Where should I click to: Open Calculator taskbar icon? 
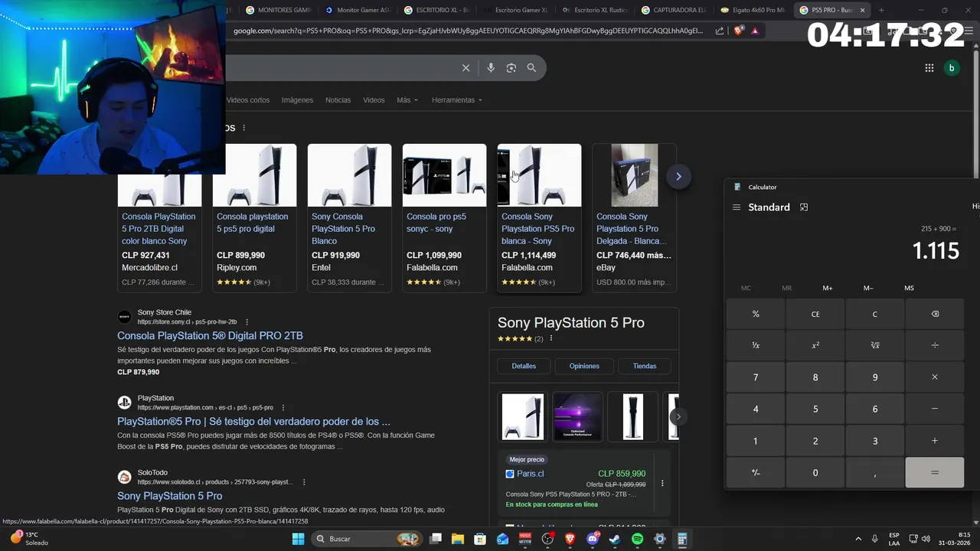[682, 539]
